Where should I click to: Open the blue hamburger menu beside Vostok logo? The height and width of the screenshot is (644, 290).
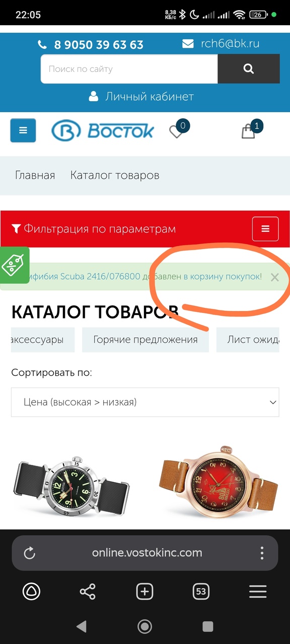23,131
